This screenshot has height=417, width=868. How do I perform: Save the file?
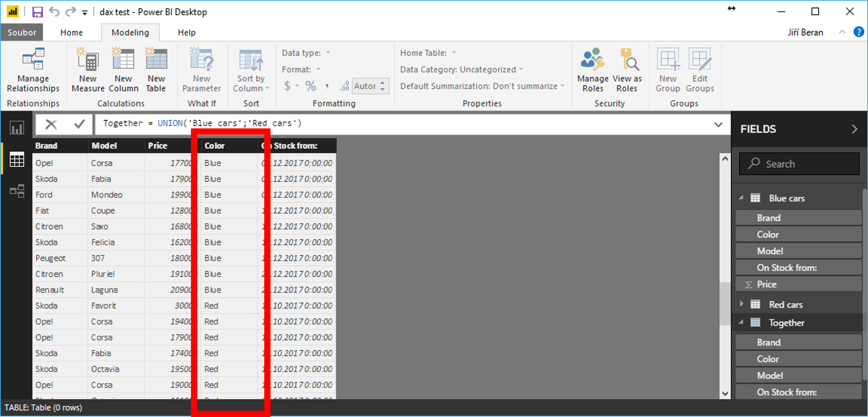[x=37, y=12]
